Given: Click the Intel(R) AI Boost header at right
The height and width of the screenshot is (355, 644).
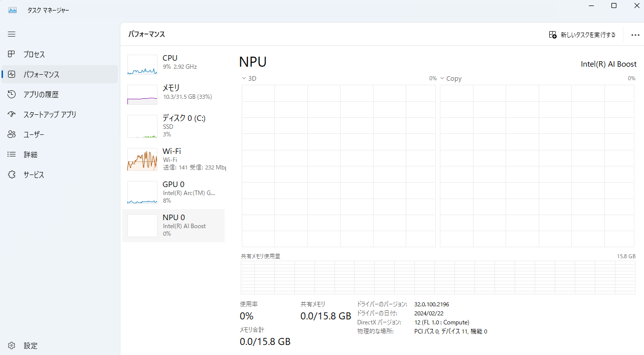Looking at the screenshot, I should (x=608, y=64).
